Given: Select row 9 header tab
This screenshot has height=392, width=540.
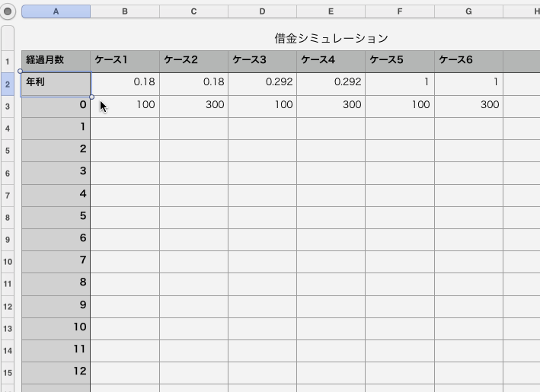Looking at the screenshot, I should point(8,240).
